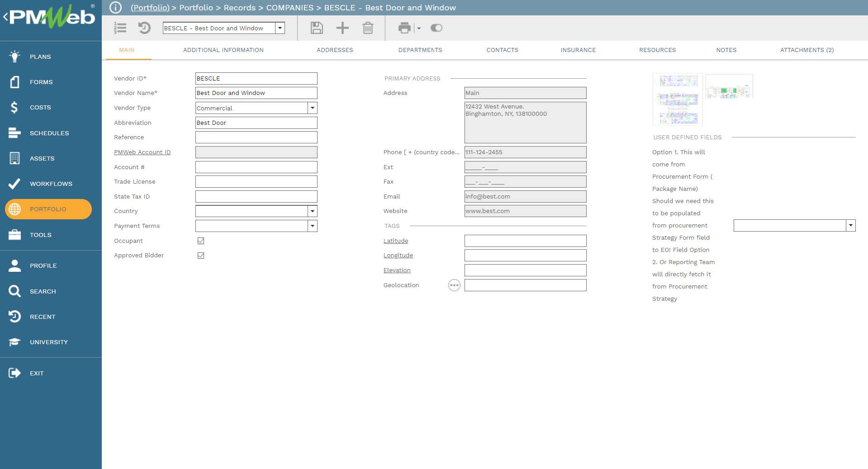Click the address text 12432 West Avenue
Screen dimensions: 868x469
pyautogui.click(x=494, y=107)
